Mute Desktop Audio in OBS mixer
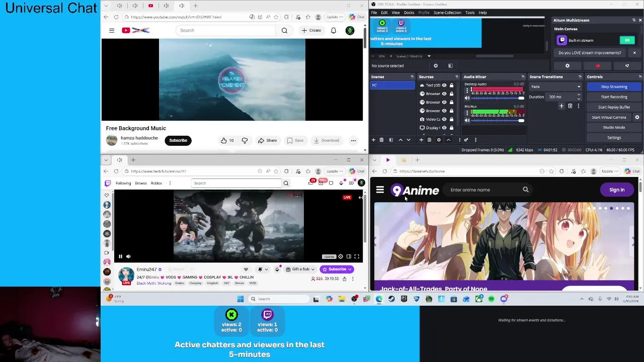The width and height of the screenshot is (644, 362). (467, 98)
